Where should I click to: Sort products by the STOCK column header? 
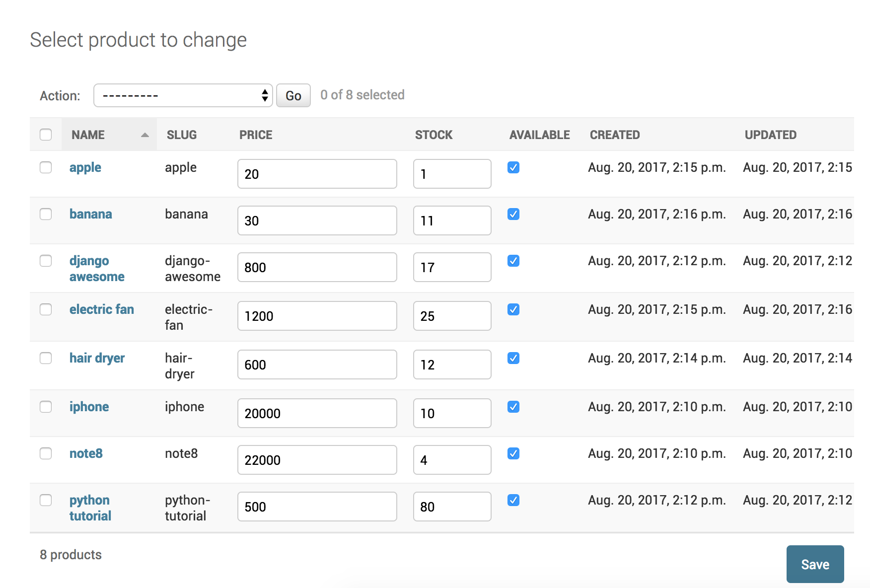tap(434, 135)
